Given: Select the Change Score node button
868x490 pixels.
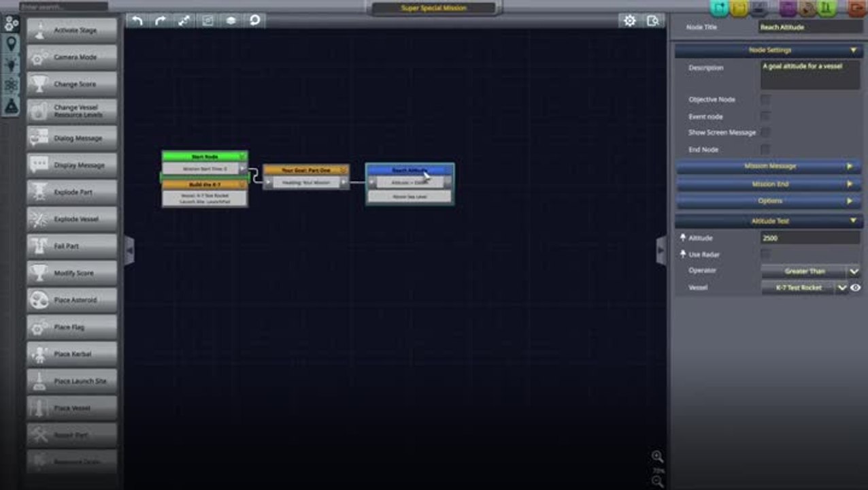Looking at the screenshot, I should pos(71,84).
